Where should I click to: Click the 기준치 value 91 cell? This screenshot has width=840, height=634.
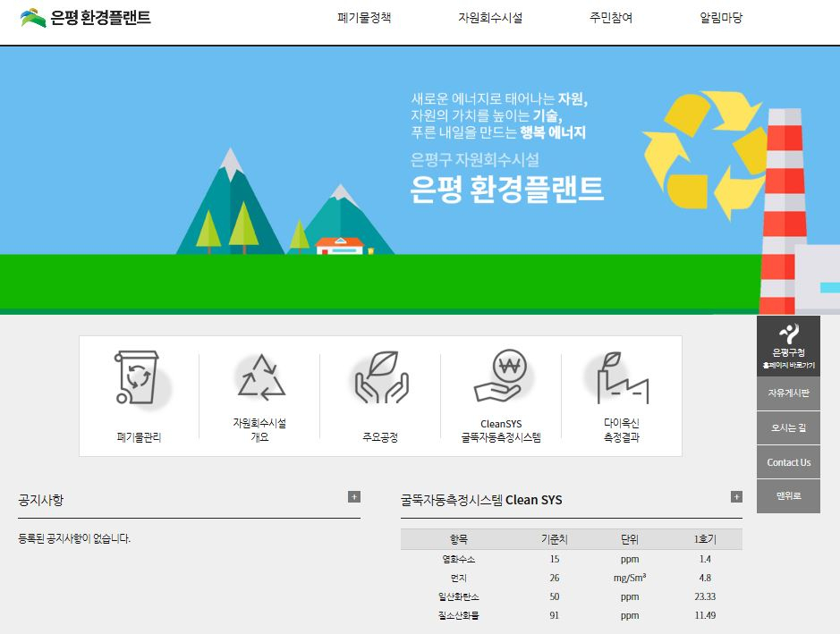click(555, 616)
